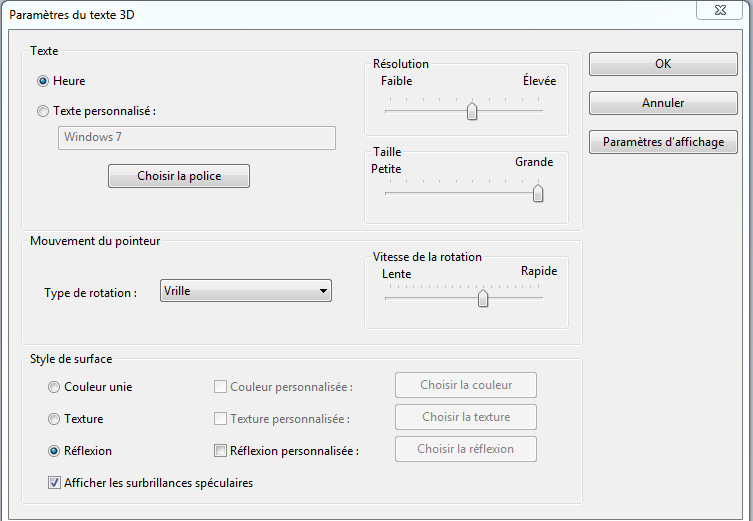Select the Heure radio button
753x521 pixels.
click(x=43, y=81)
